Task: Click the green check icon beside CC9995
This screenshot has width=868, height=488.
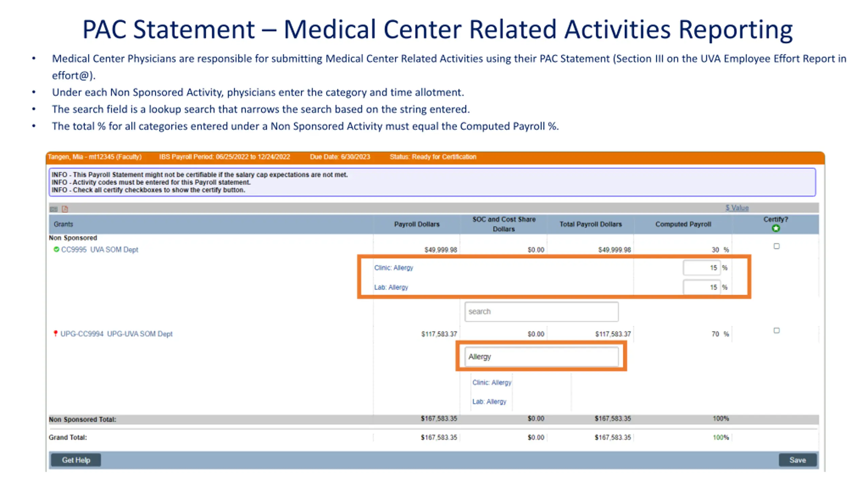Action: pyautogui.click(x=56, y=249)
